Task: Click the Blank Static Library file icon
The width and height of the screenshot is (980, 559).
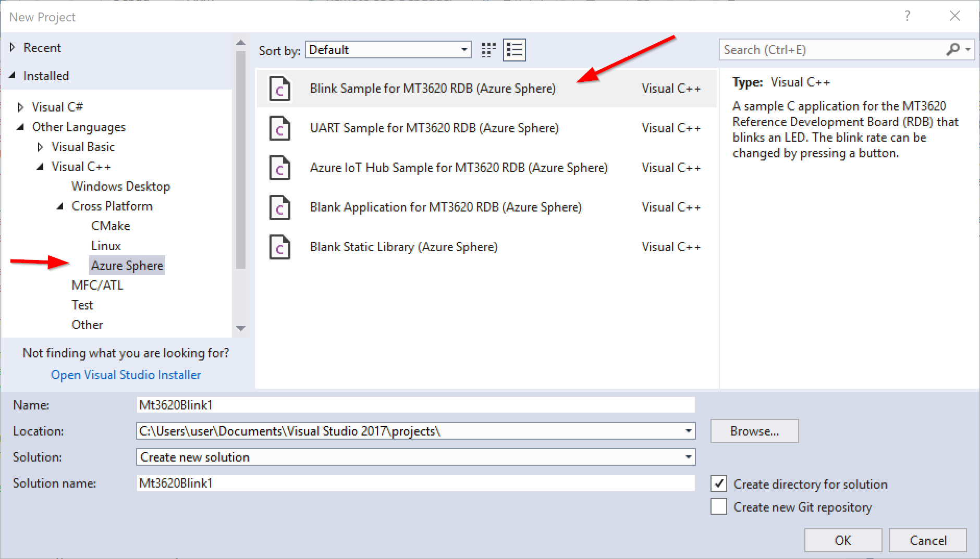Action: pos(279,247)
